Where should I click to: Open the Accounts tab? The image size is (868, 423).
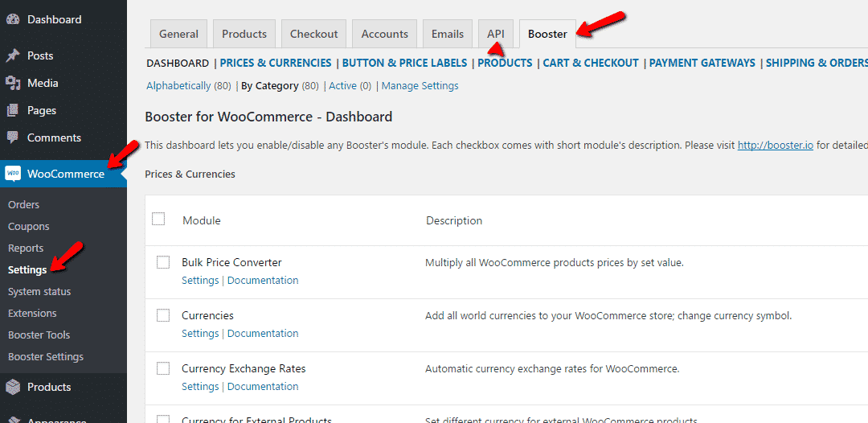385,34
